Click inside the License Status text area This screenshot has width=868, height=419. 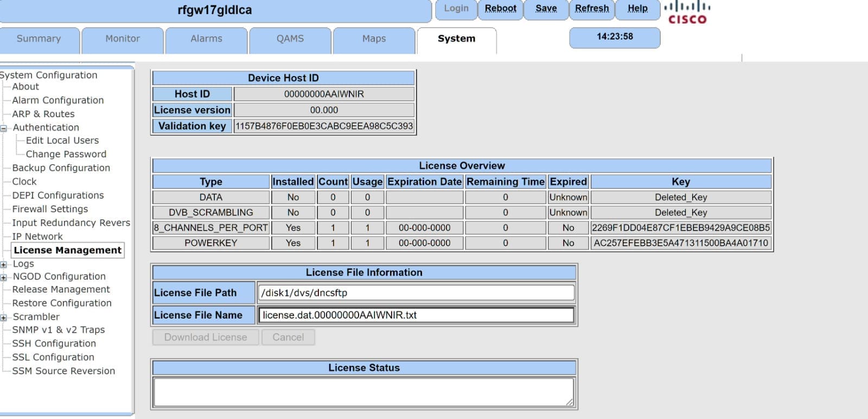[363, 392]
